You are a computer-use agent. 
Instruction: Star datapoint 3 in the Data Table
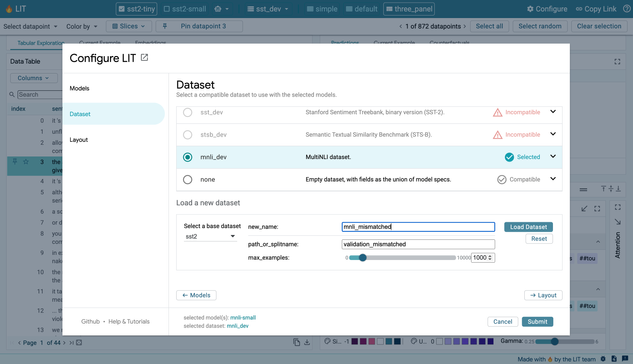click(x=26, y=161)
